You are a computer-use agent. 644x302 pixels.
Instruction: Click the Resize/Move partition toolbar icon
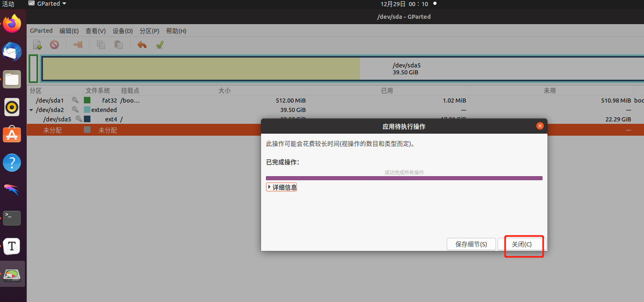(x=78, y=45)
